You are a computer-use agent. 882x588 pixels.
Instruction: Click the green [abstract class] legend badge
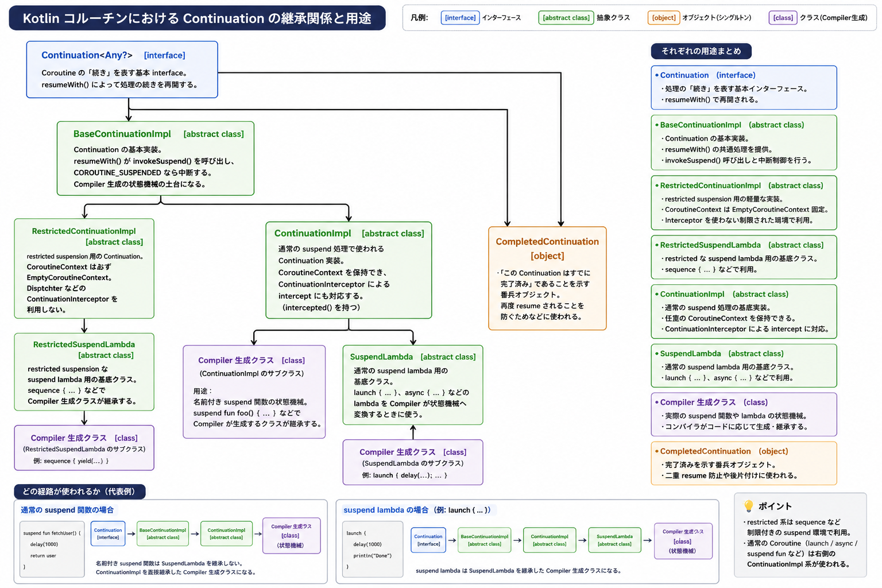(x=566, y=18)
